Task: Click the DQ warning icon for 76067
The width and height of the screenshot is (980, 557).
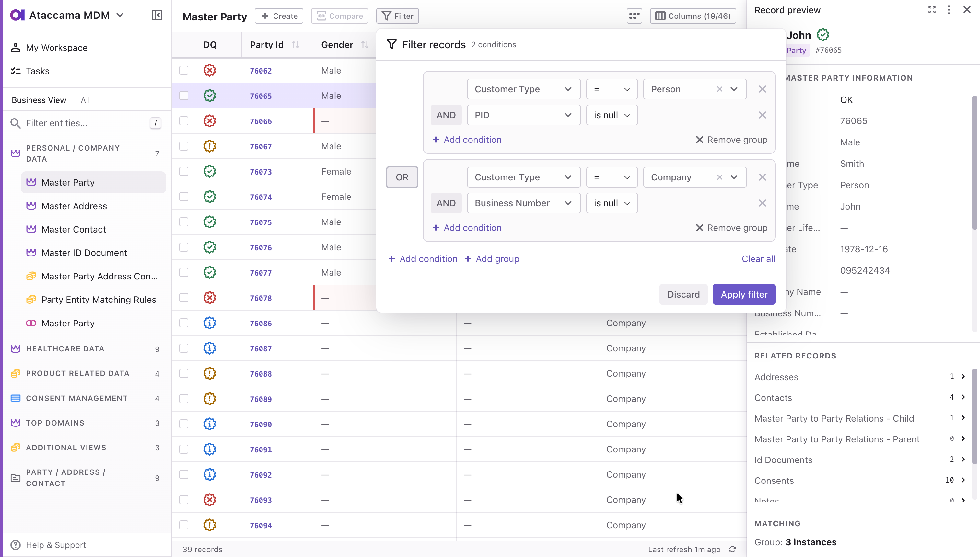Action: click(x=210, y=146)
